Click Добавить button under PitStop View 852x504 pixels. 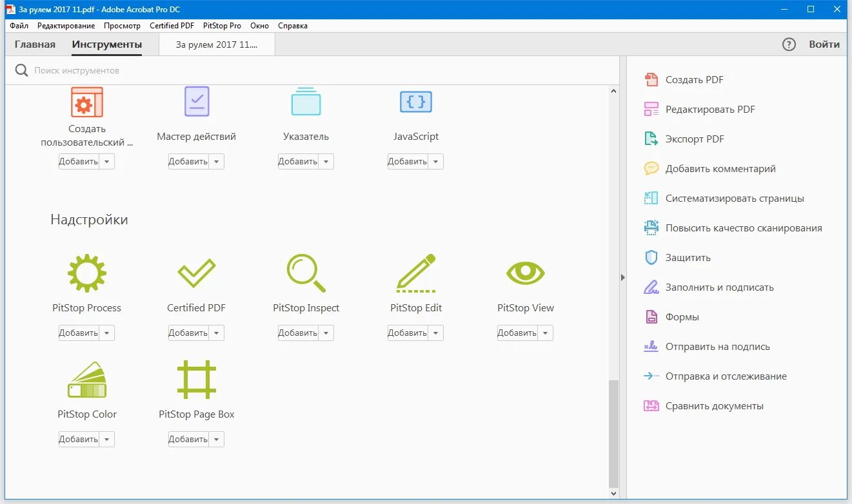tap(518, 333)
